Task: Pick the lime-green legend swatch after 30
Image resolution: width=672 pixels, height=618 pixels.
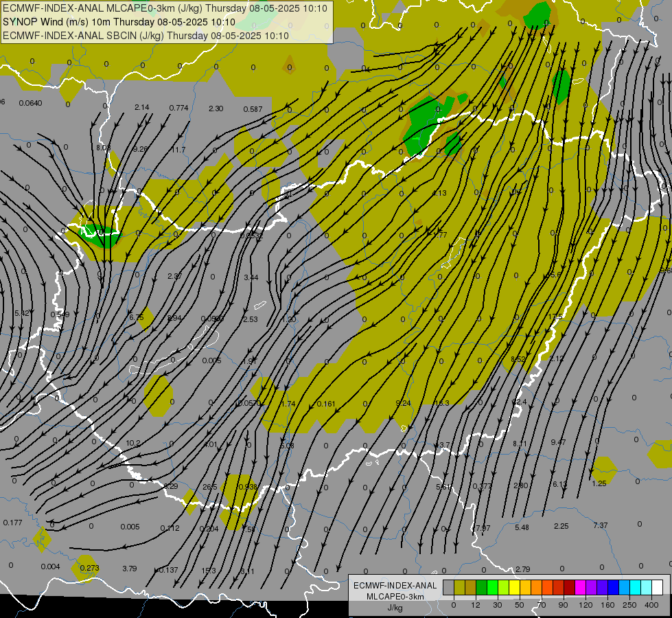Action: click(x=504, y=587)
